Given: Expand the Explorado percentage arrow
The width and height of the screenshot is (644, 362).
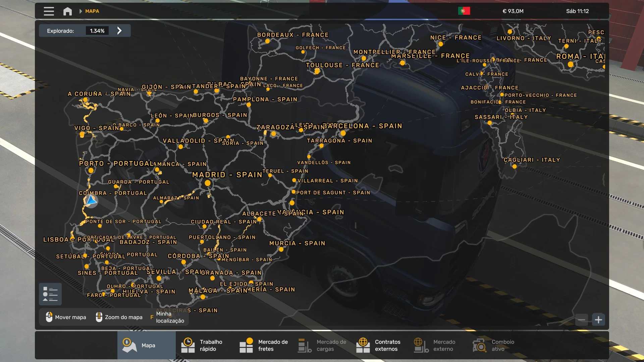Looking at the screenshot, I should point(119,31).
